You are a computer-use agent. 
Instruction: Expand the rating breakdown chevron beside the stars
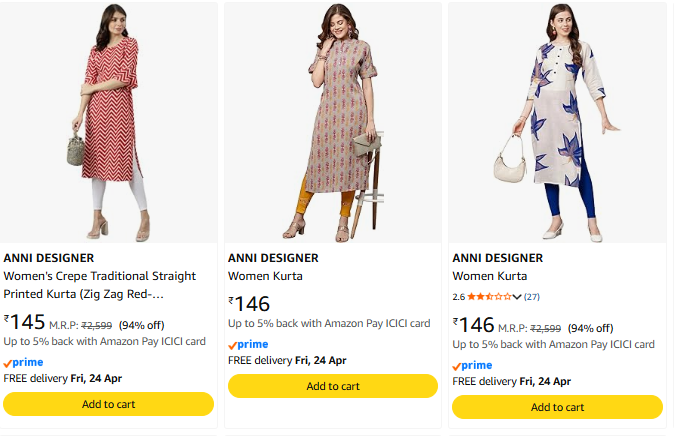point(517,297)
